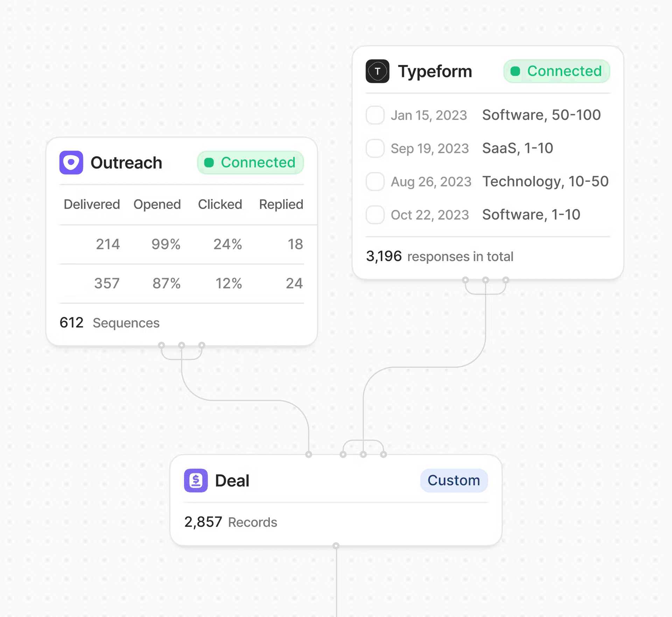This screenshot has height=617, width=672.
Task: Click the Custom badge on Deal card
Action: click(454, 480)
